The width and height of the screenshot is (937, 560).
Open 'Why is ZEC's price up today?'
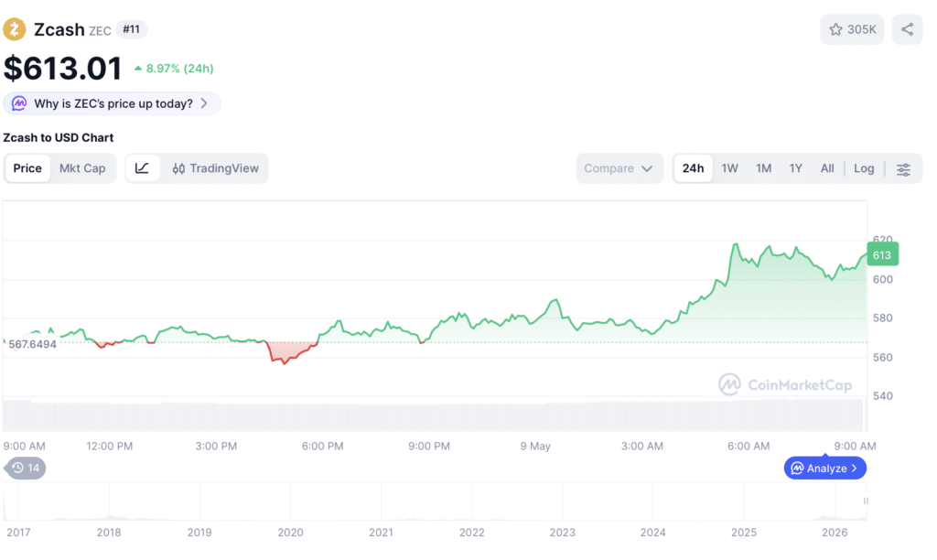click(113, 104)
